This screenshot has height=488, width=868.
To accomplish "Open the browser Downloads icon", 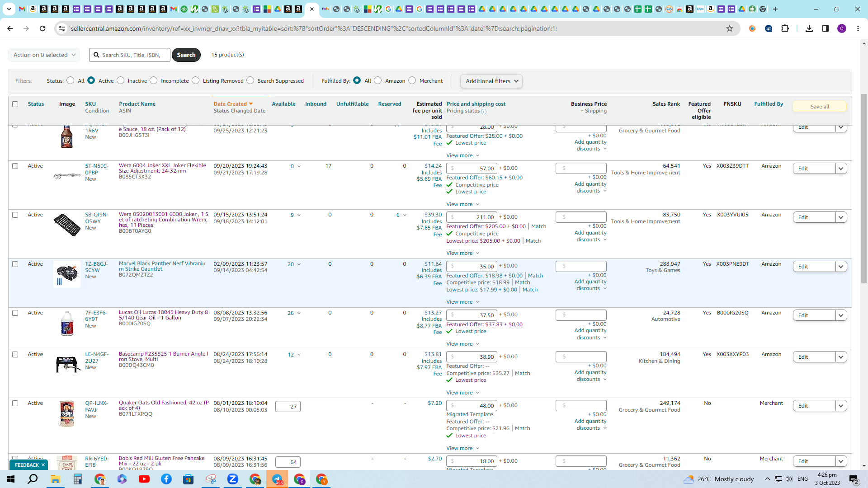I will pyautogui.click(x=809, y=28).
